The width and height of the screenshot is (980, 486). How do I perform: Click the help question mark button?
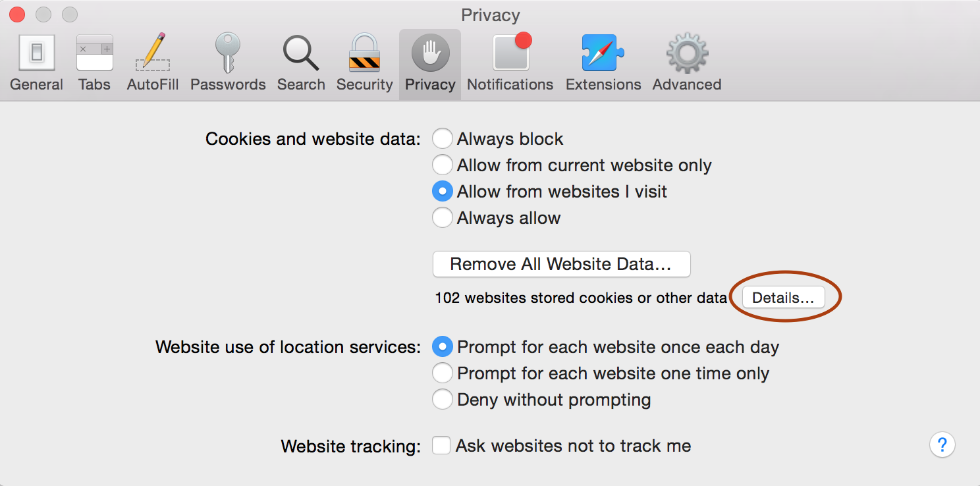(x=942, y=445)
